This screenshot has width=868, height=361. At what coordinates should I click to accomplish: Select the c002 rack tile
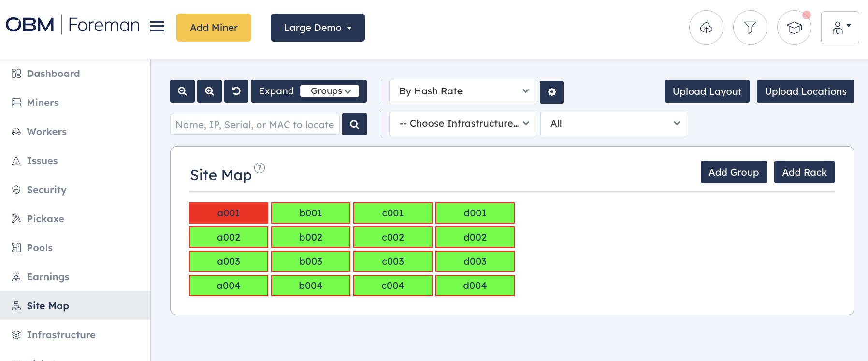(393, 237)
